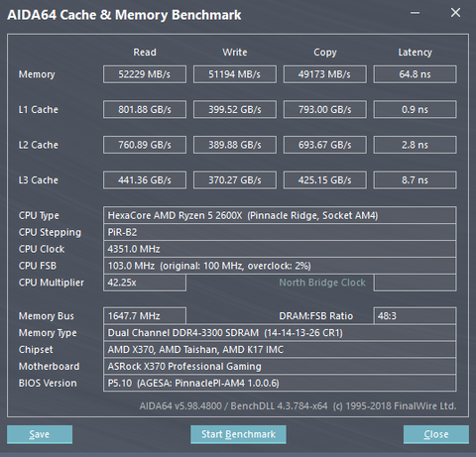Click the CPU Clock label
Viewport: 476px width, 457px height.
pos(42,249)
